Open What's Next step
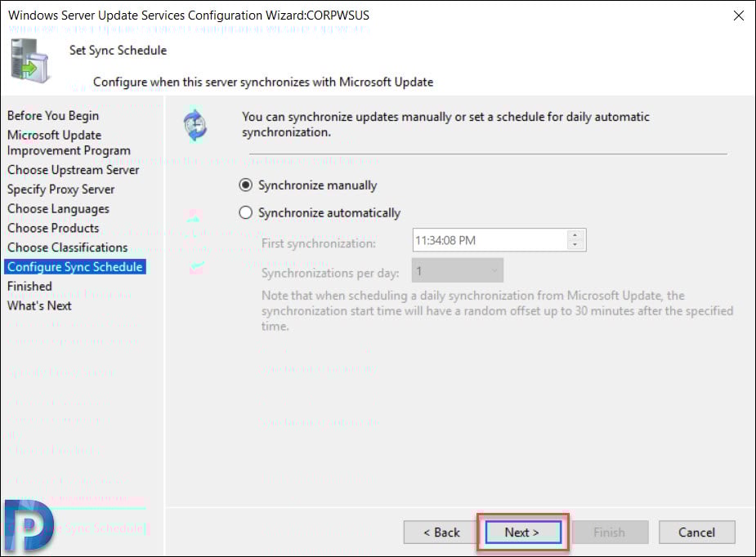The image size is (756, 557). 39,305
